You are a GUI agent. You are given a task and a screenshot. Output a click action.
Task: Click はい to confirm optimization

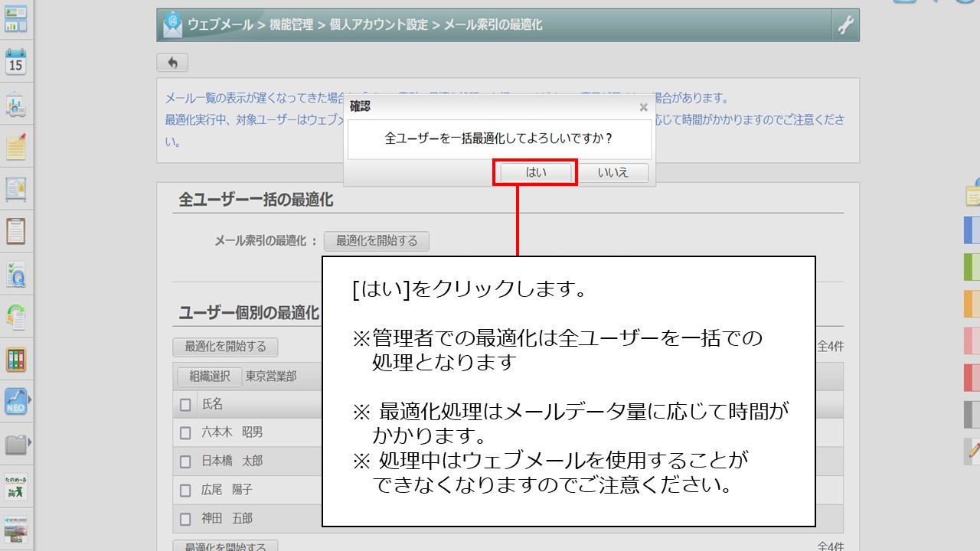click(536, 173)
